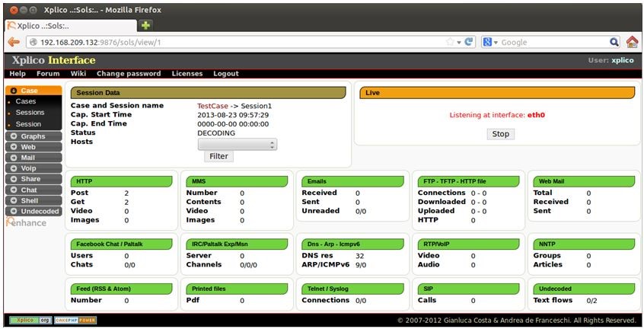Click the MMS panel header
The height and width of the screenshot is (329, 644).
pos(237,181)
